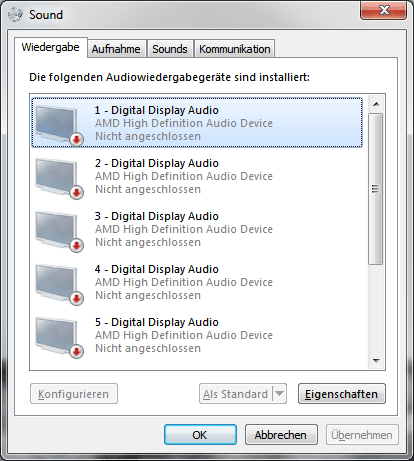This screenshot has width=414, height=461.
Task: Open Eigenschaften for the selected device
Action: point(342,394)
